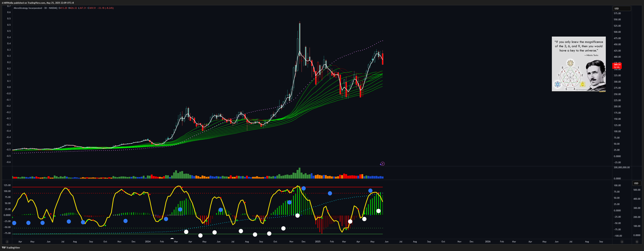This screenshot has width=644, height=251.
Task: Select the close value C369.51
Action: click(92, 8)
